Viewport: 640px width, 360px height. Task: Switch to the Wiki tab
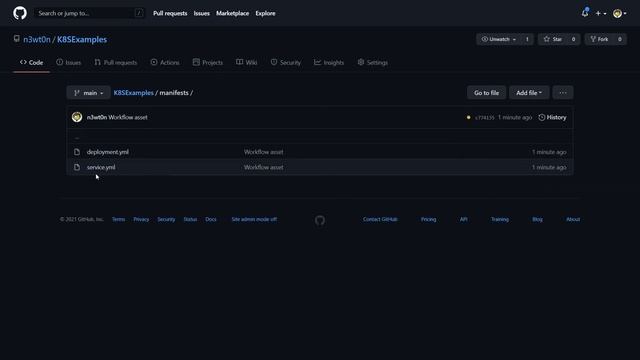pos(247,62)
